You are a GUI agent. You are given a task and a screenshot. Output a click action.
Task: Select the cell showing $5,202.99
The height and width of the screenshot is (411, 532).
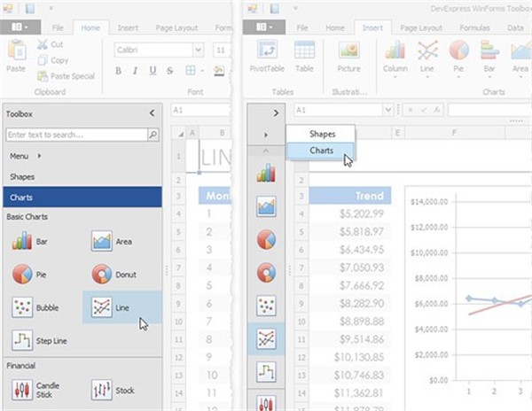[x=350, y=213]
